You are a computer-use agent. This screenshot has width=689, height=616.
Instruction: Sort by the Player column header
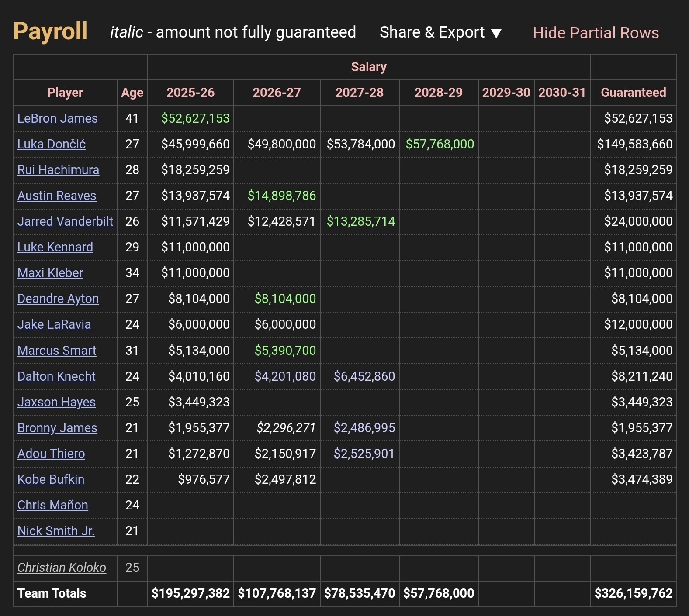pyautogui.click(x=65, y=93)
